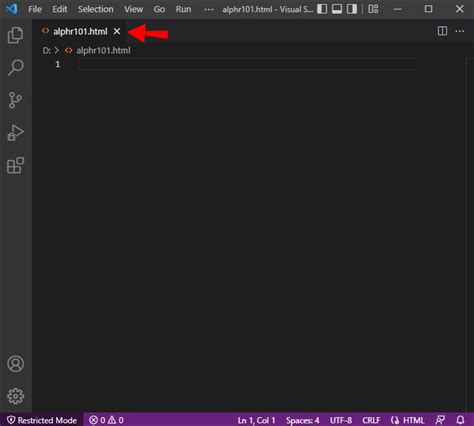
Task: Open the Explorer view in activity bar
Action: [15, 35]
